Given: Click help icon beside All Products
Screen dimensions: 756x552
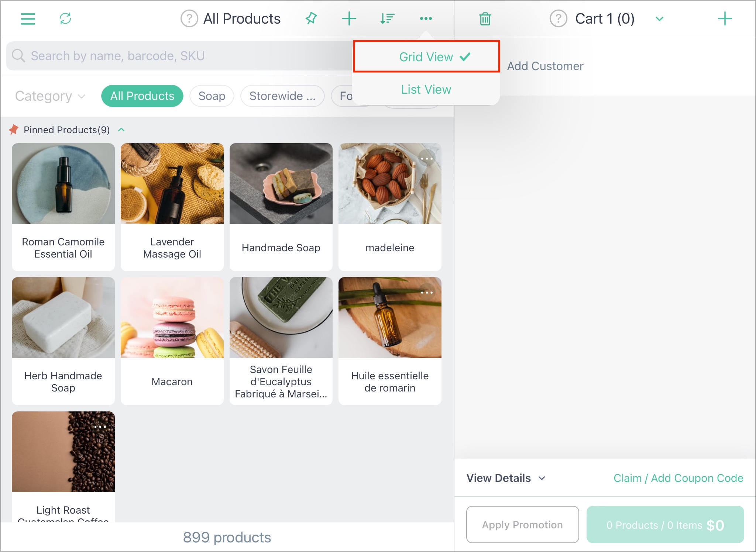Looking at the screenshot, I should (189, 18).
